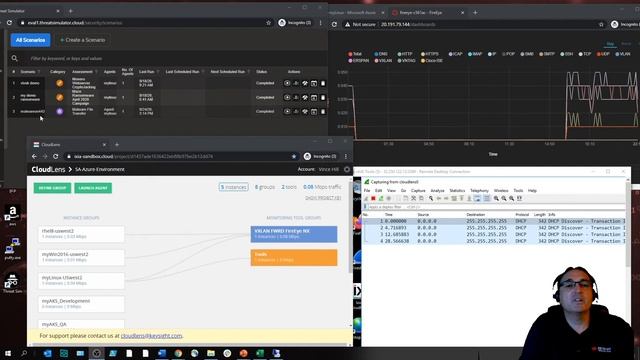
Task: Open Wireshark capture options
Action: click(x=389, y=198)
